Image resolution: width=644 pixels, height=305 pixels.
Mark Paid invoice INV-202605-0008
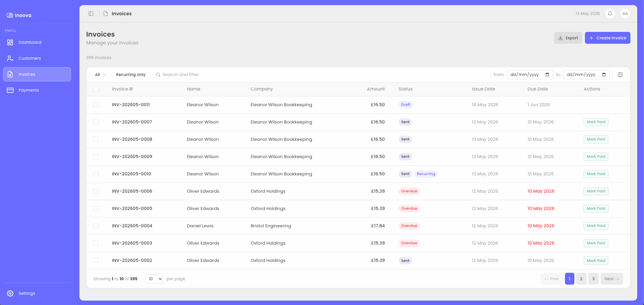[596, 139]
